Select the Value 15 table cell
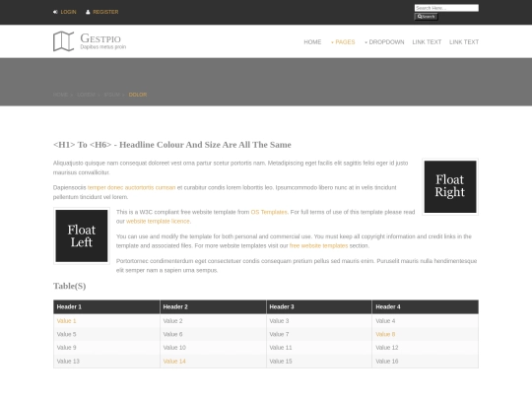532x399 pixels. click(319, 362)
